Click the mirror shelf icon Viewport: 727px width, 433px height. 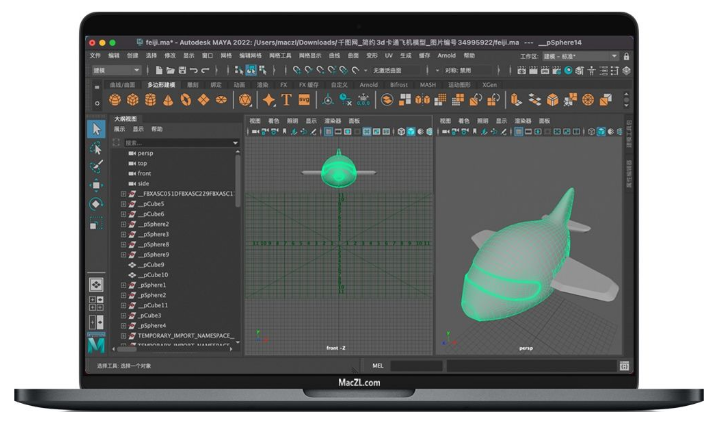(x=422, y=100)
